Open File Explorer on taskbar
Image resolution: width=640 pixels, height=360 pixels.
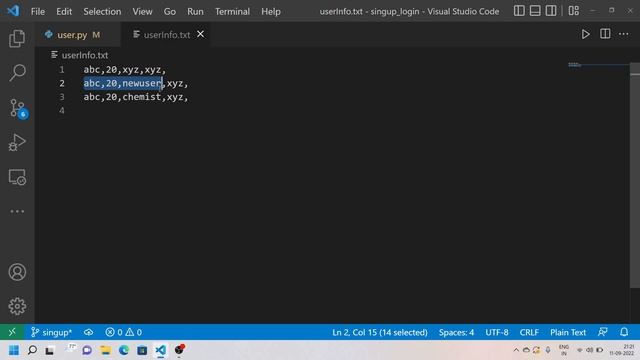(105, 350)
